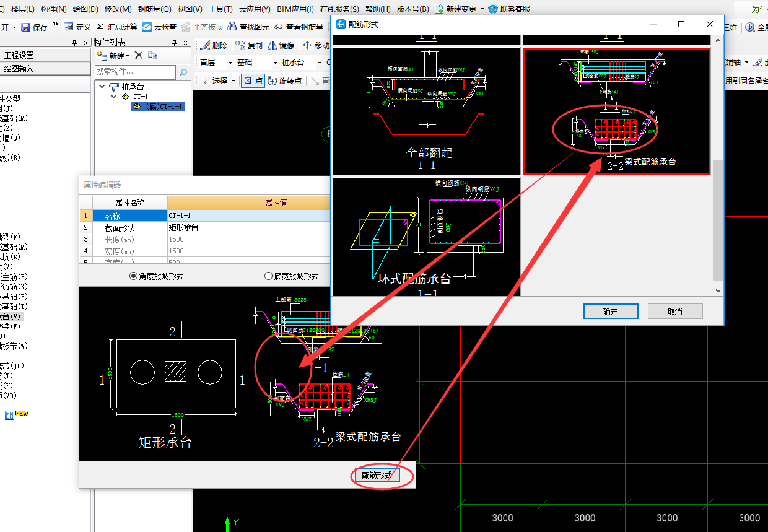Click the Select (选择) arrow tool
Screen dimensions: 768x532
click(x=206, y=81)
